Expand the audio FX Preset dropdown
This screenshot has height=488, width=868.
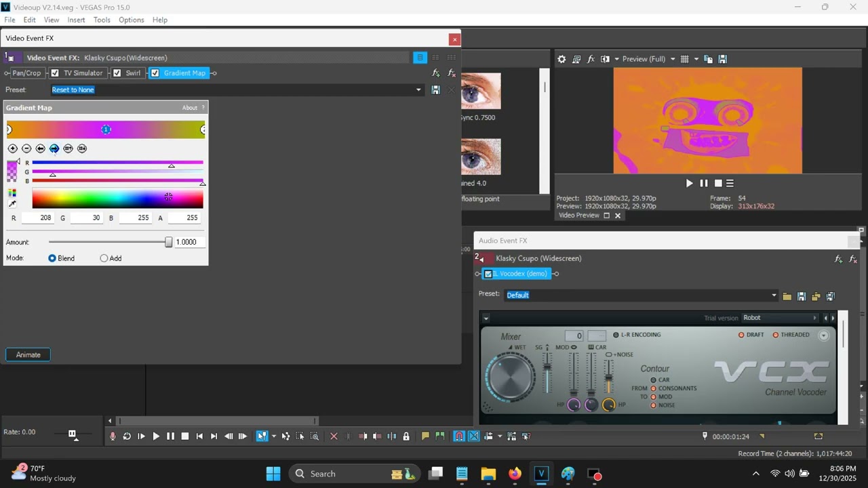point(774,295)
